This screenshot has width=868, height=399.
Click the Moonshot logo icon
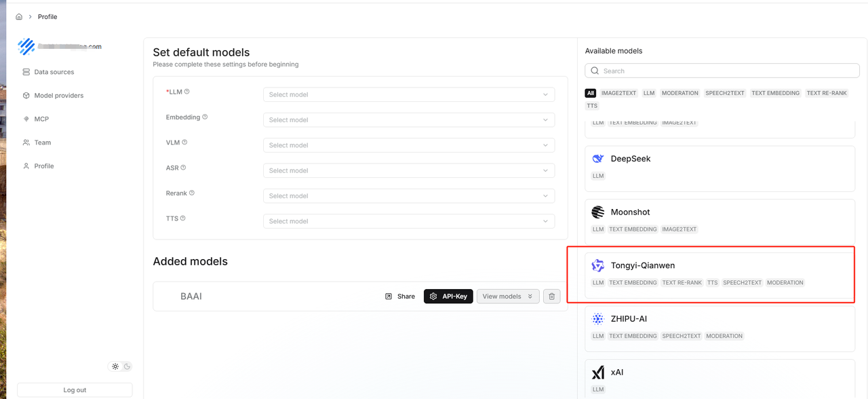coord(598,212)
